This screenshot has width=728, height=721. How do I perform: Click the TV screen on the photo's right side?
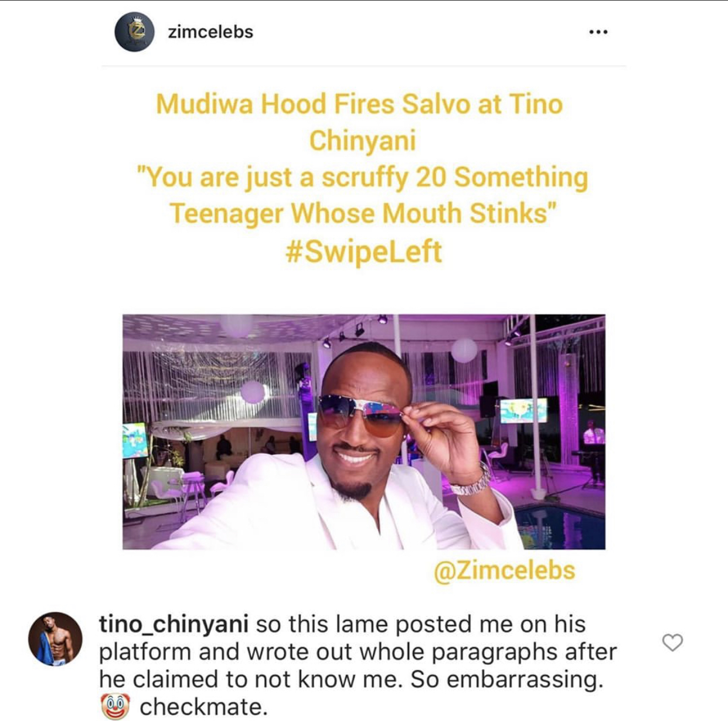click(x=523, y=411)
